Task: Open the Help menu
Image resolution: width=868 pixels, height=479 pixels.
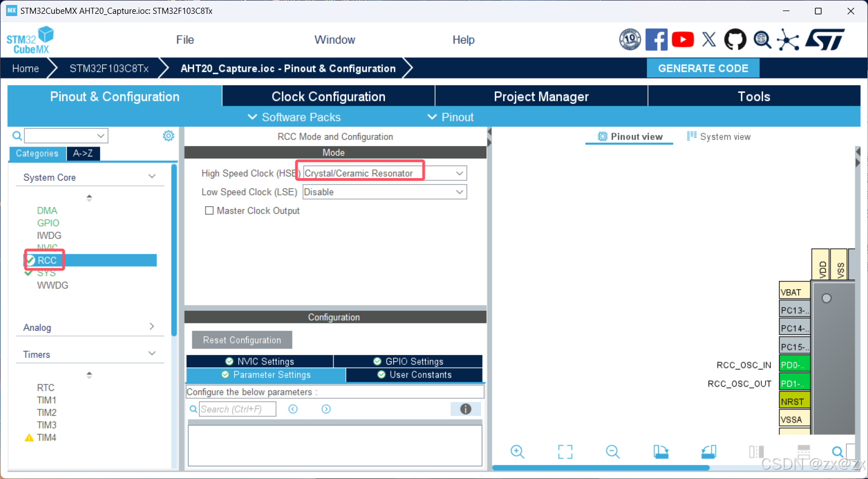Action: pyautogui.click(x=463, y=40)
